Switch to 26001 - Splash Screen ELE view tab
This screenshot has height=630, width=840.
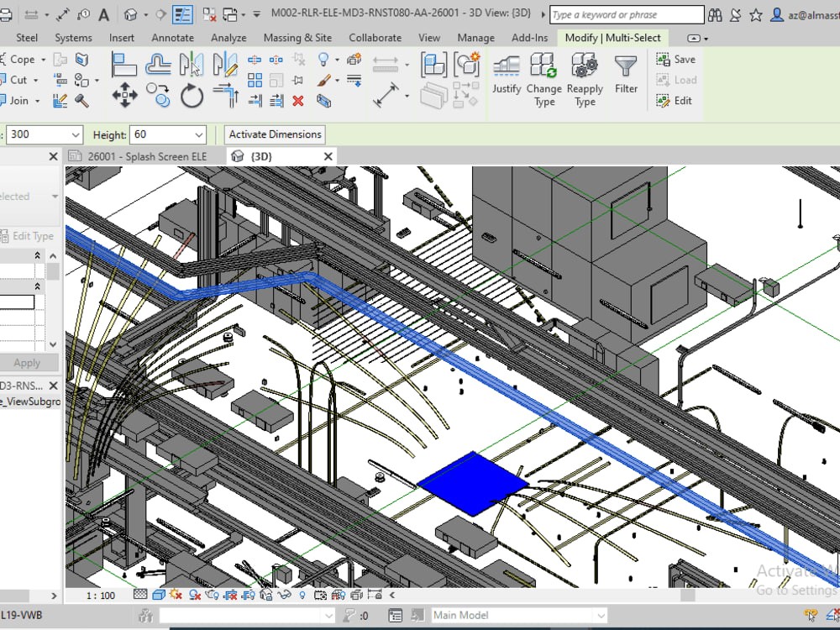point(146,156)
